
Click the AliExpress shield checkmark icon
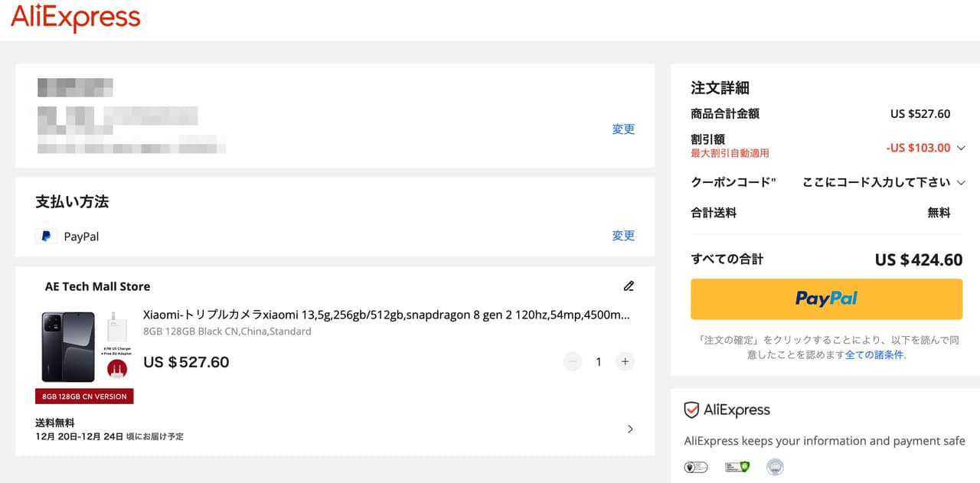coord(691,410)
